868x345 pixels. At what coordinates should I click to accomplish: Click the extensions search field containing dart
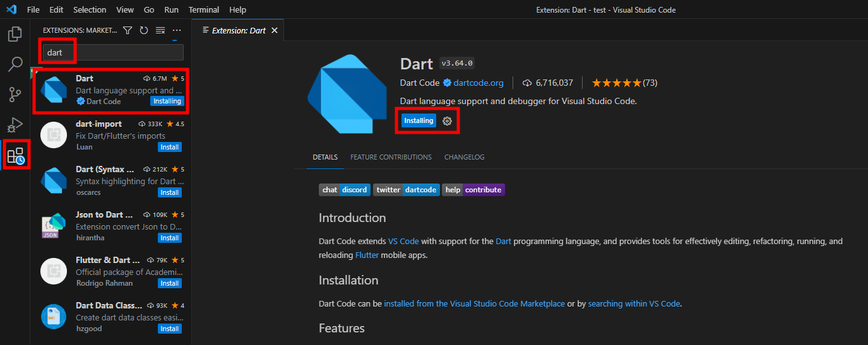click(112, 52)
